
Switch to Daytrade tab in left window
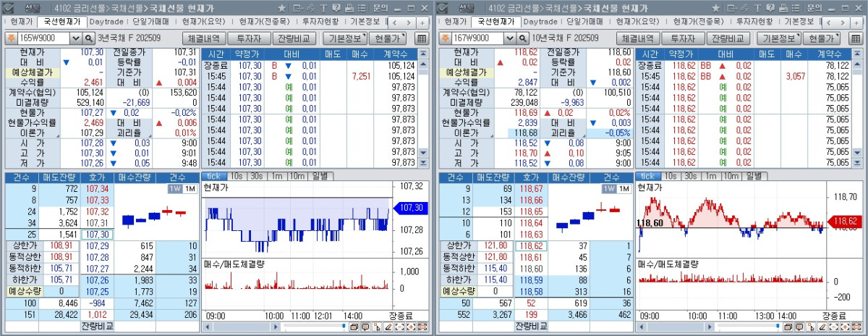(106, 22)
